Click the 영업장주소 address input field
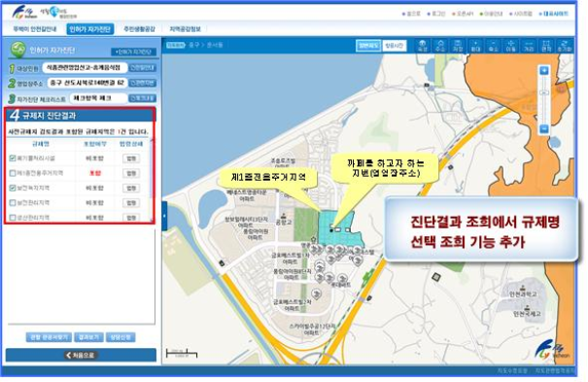Viewport: 588px width, 382px height. point(87,83)
